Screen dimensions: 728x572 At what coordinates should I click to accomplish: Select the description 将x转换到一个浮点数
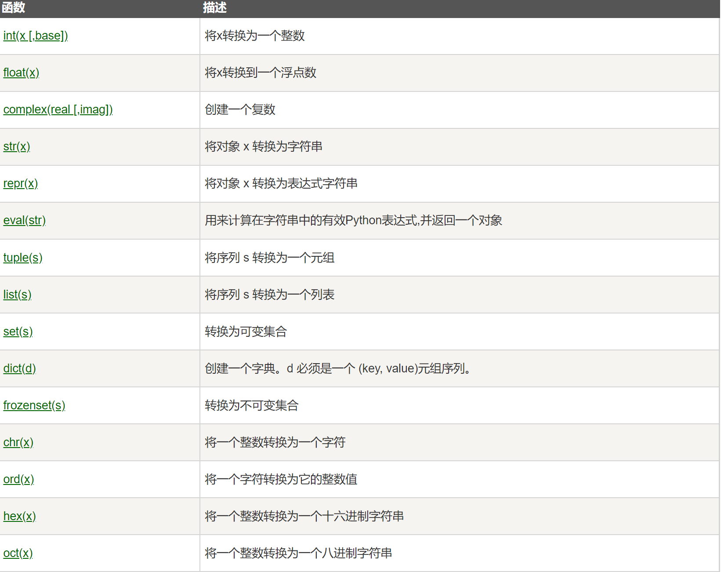coord(261,73)
